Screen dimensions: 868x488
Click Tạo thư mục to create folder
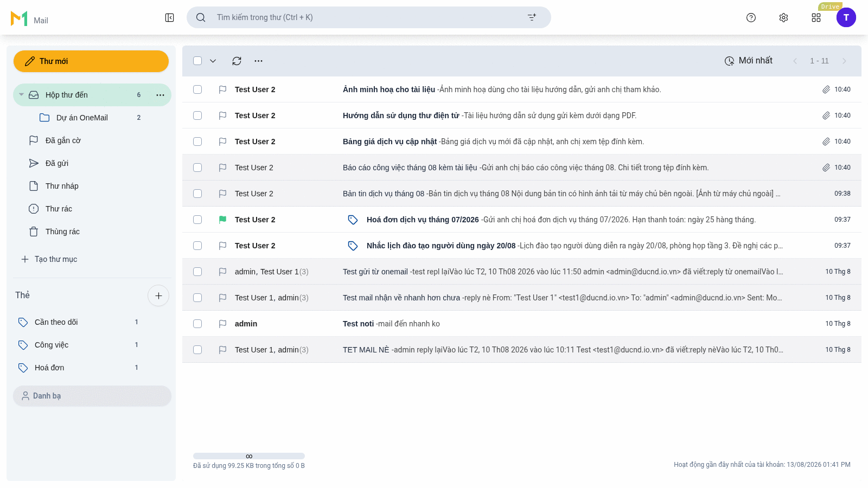click(x=49, y=259)
